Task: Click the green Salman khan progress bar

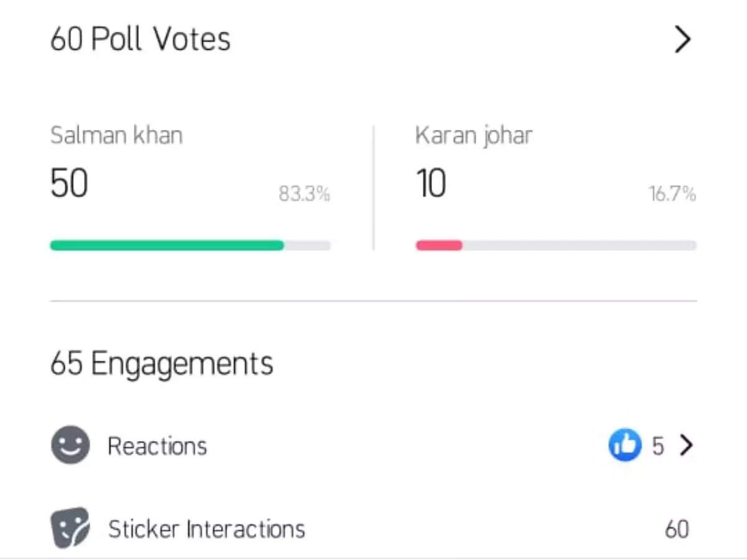Action: click(x=167, y=245)
